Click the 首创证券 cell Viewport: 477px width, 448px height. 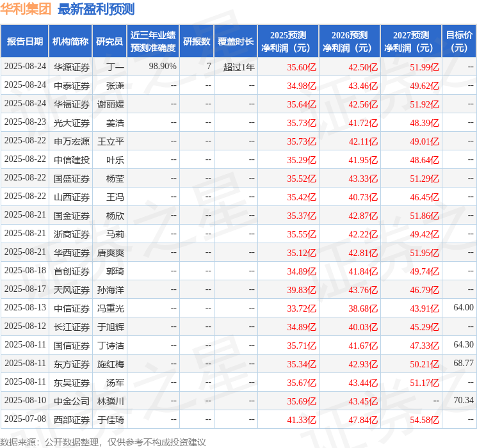72,271
